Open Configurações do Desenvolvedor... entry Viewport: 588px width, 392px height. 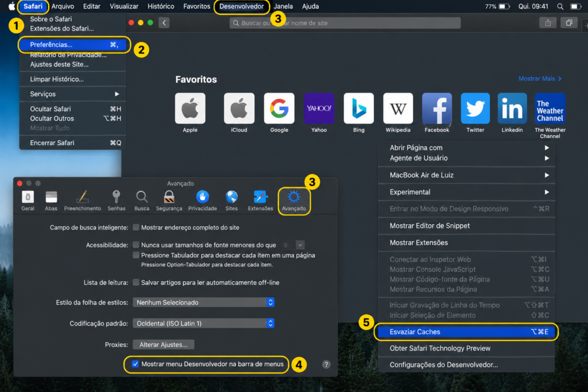(x=466, y=364)
